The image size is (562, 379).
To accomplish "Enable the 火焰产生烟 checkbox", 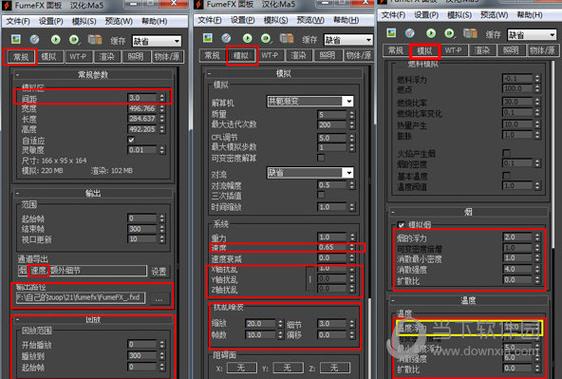I will 506,153.
